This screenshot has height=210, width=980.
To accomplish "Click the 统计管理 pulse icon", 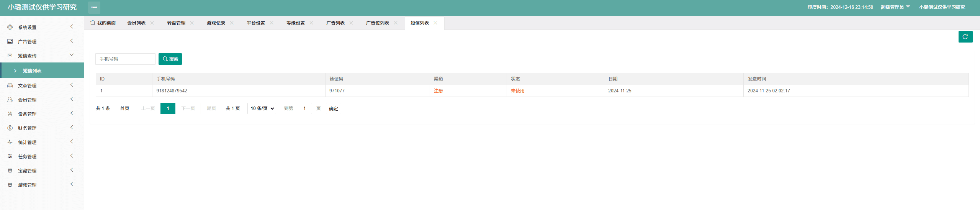I will click(10, 142).
